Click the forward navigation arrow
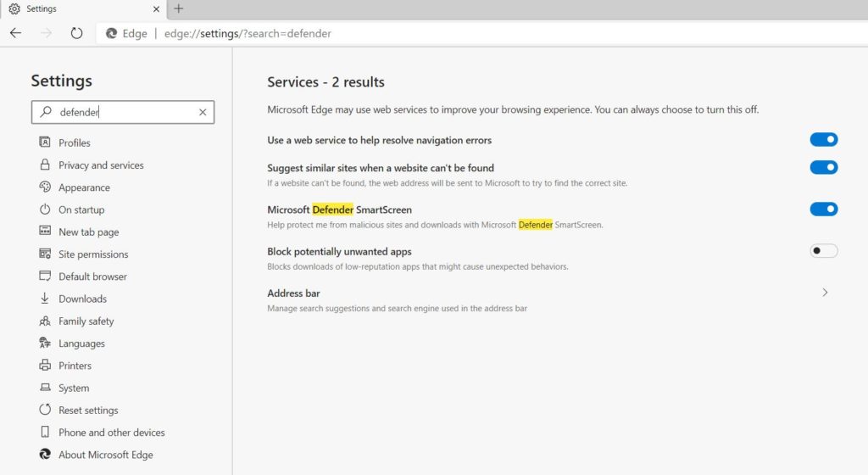The image size is (868, 475). click(47, 33)
